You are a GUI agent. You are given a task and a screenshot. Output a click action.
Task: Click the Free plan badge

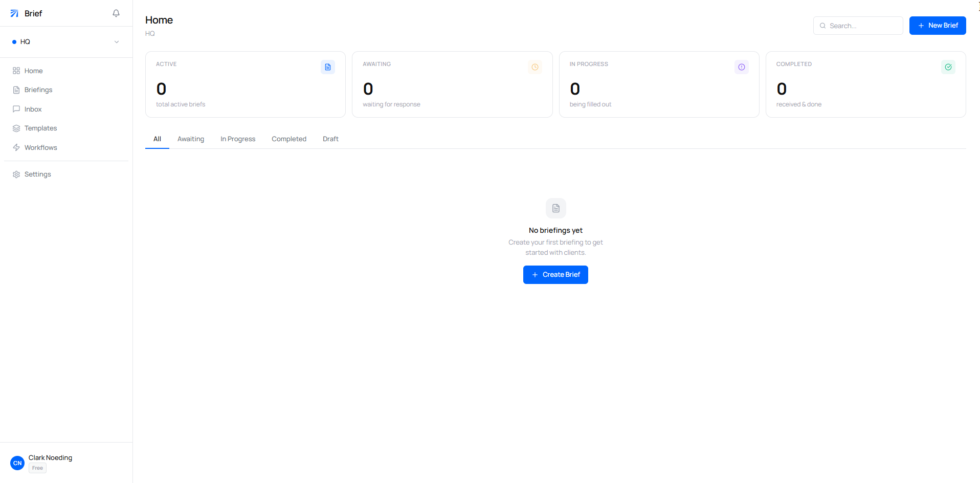coord(37,467)
